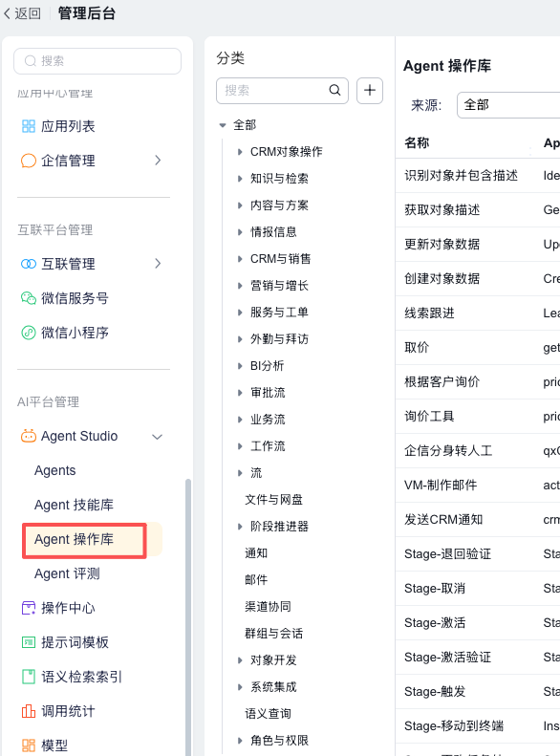Open the 微信服务号 WeChat icon

(x=29, y=298)
